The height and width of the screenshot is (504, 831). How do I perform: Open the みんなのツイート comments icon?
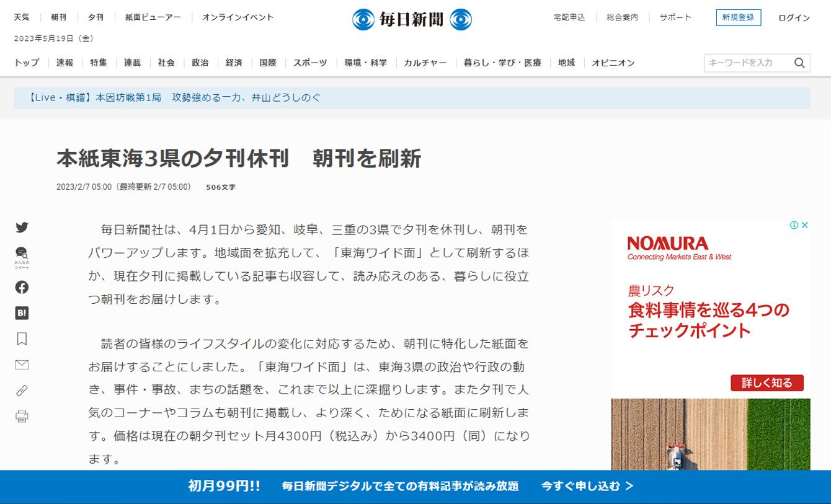pos(22,255)
